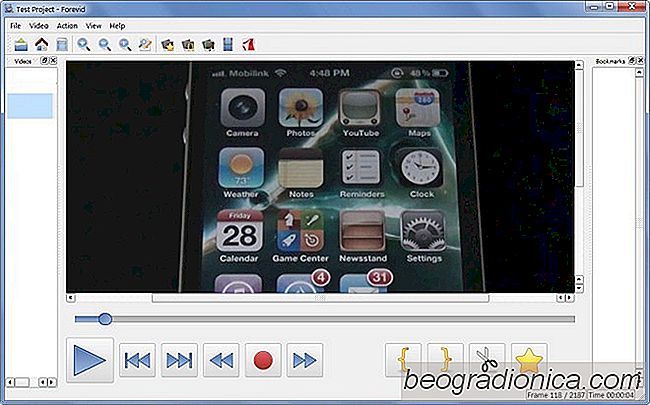Click the film strip toolbar icon
Viewport: 650px width, 405px height.
coord(228,44)
